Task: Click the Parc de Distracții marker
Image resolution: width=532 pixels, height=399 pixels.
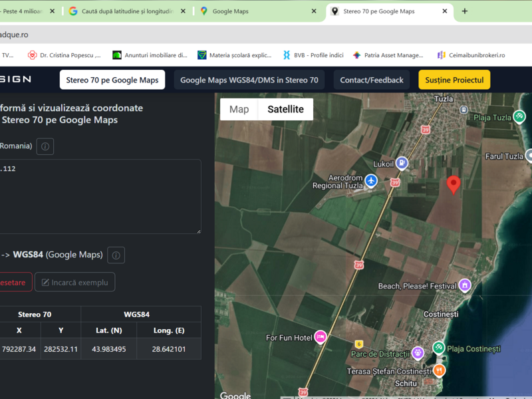Action: click(x=418, y=353)
